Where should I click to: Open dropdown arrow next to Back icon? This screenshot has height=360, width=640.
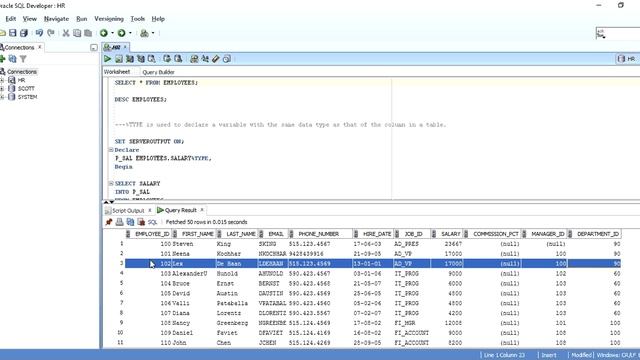click(112, 33)
